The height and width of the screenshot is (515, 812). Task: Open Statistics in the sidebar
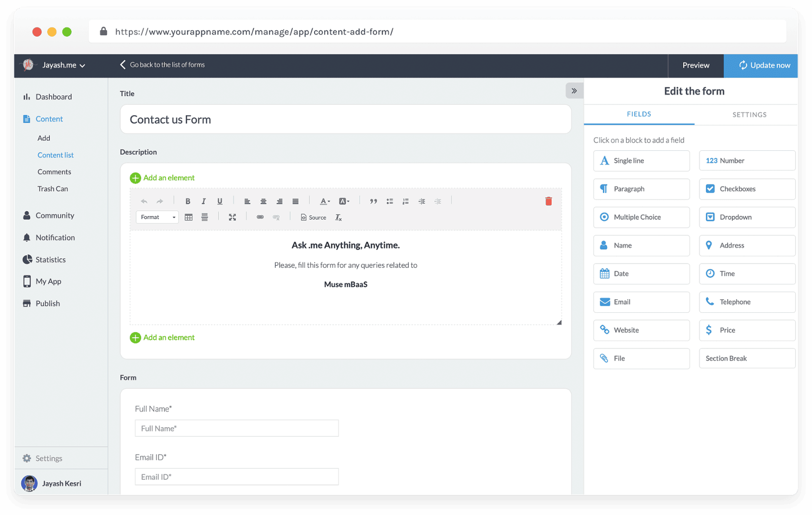point(50,260)
